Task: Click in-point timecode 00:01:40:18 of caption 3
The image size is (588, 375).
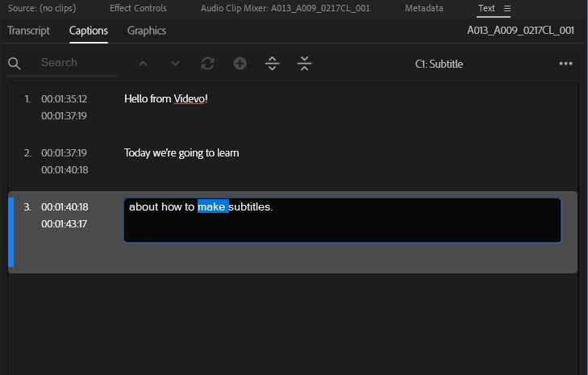Action: tap(65, 207)
